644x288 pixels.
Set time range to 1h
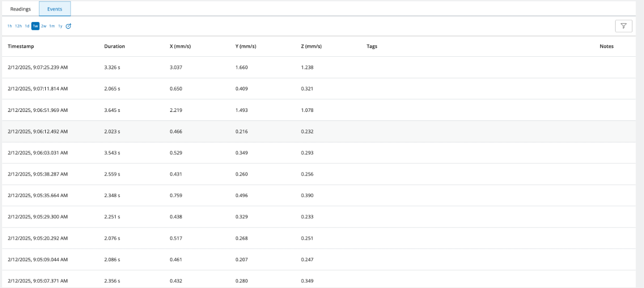(9, 26)
